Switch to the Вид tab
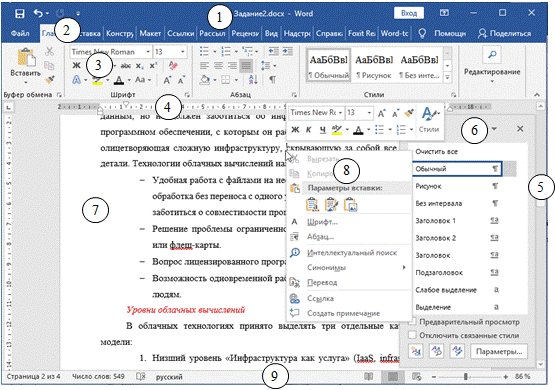This screenshot has width=555, height=390. (x=271, y=33)
